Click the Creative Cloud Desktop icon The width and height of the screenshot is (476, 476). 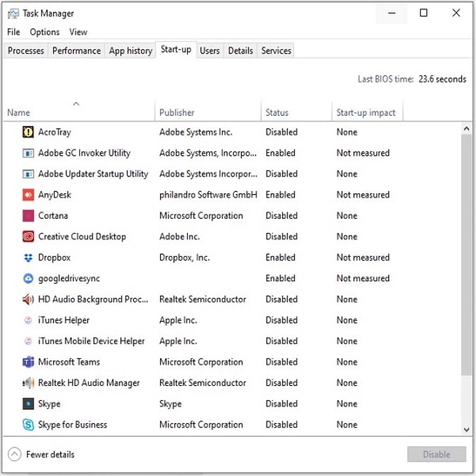(28, 236)
